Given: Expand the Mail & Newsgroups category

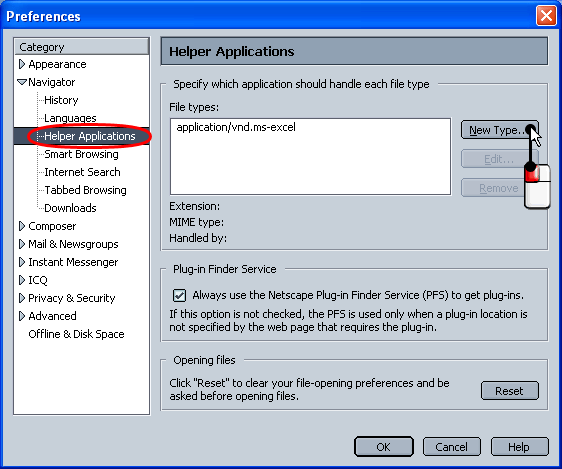Looking at the screenshot, I should [22, 244].
